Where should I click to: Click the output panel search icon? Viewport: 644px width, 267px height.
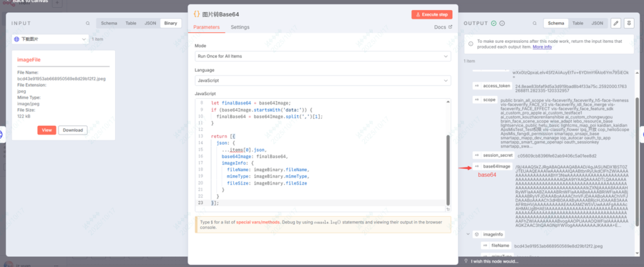coord(536,23)
